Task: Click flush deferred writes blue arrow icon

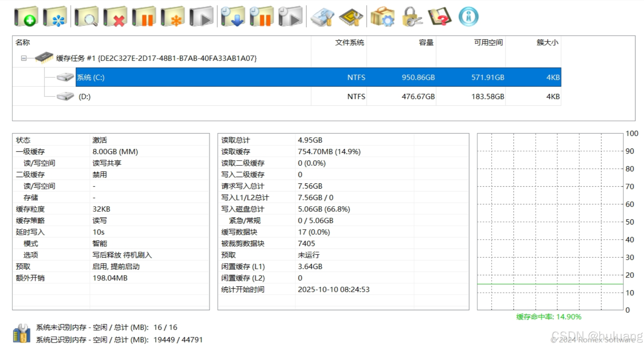Action: [233, 17]
